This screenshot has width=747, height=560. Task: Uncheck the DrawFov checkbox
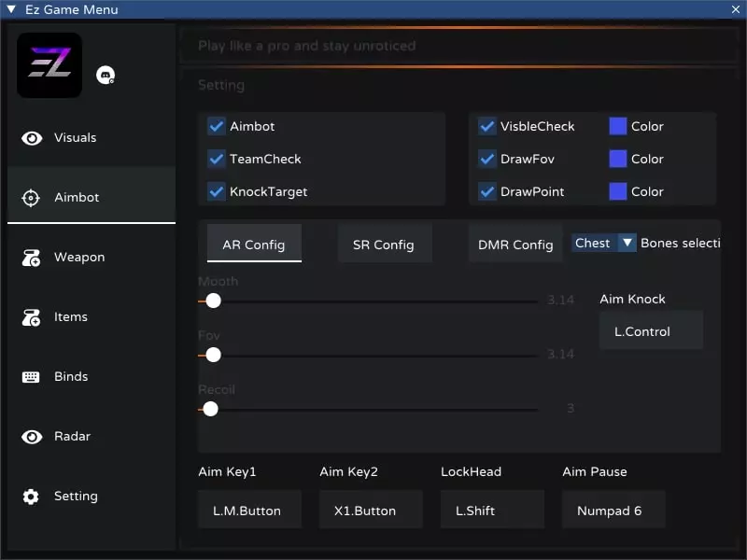(486, 159)
